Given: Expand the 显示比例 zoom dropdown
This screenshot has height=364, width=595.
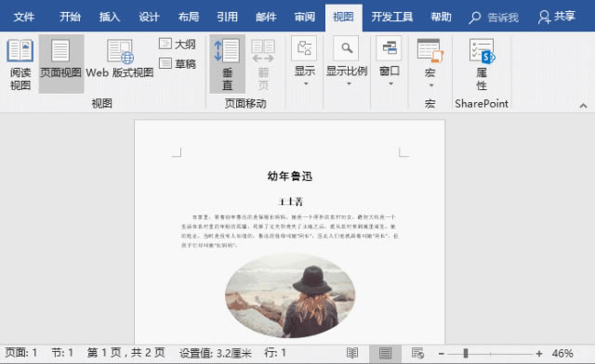Looking at the screenshot, I should [347, 61].
